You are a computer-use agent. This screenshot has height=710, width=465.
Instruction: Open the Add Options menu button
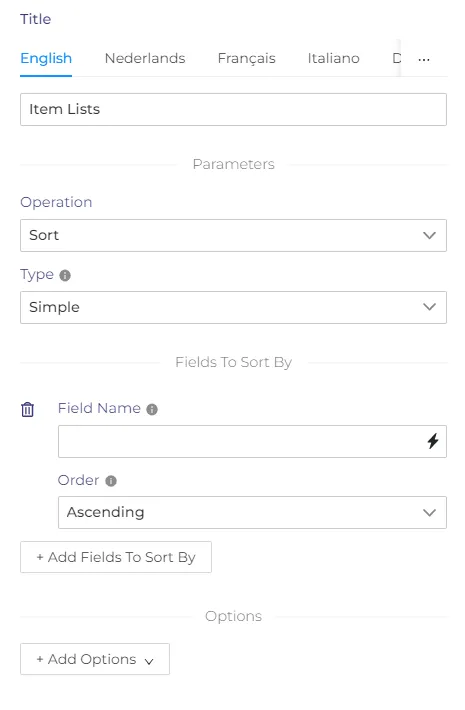pos(95,659)
